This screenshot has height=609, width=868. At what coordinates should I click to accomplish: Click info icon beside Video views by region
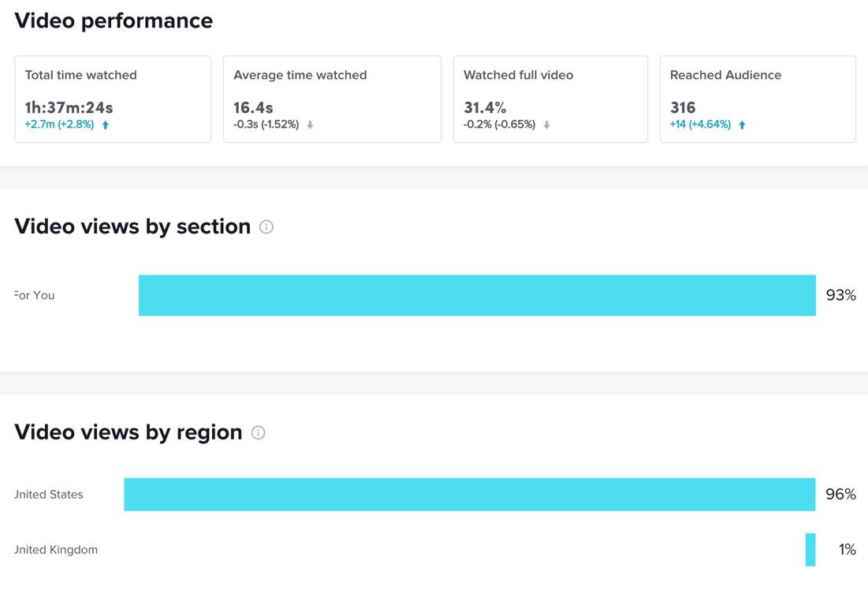click(258, 432)
